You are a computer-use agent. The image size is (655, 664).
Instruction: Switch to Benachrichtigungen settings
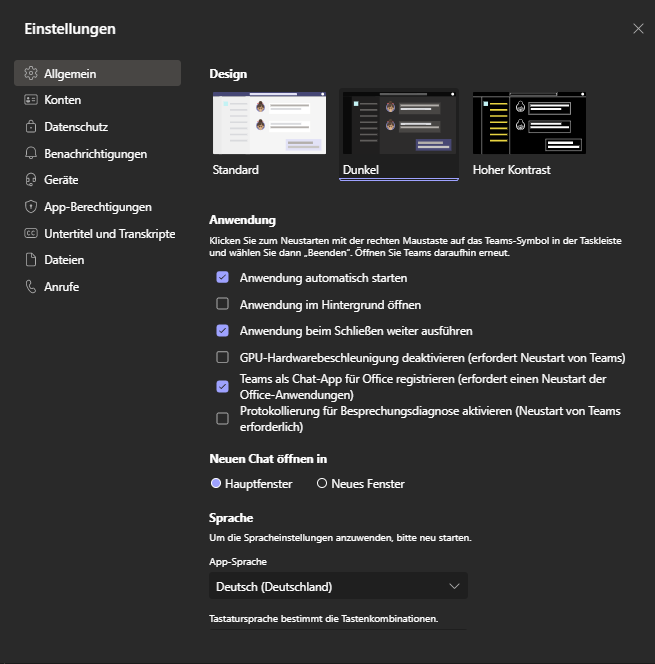pyautogui.click(x=97, y=153)
